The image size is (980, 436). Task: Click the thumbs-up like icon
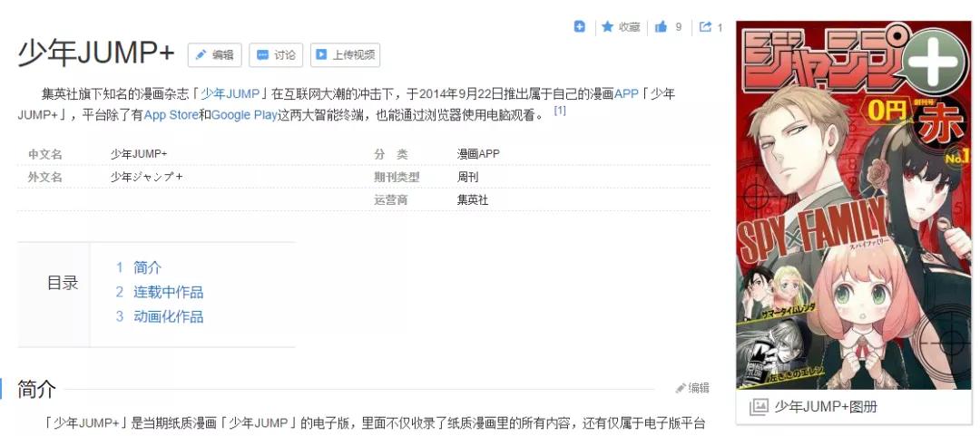coord(661,27)
